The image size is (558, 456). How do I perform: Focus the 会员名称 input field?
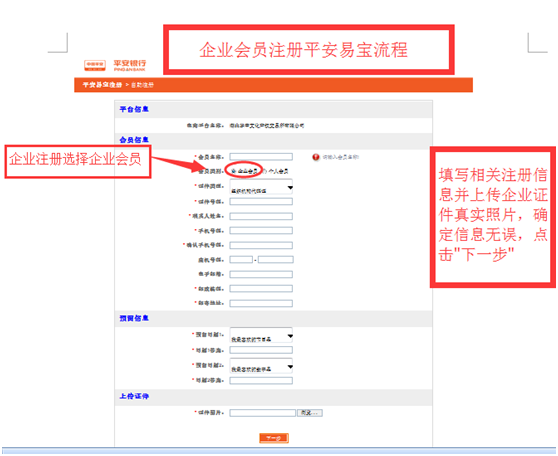pos(261,157)
